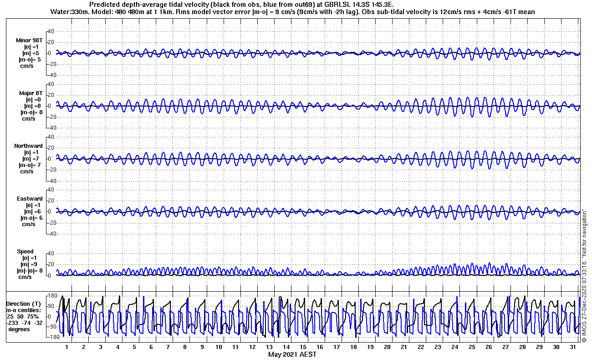592x364 pixels.
Task: Click day '21' tick on the x-axis
Action: point(404,347)
